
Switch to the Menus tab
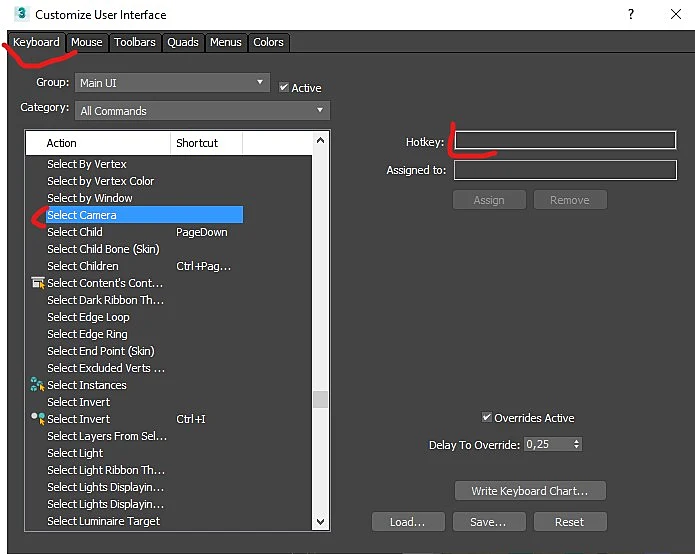226,42
